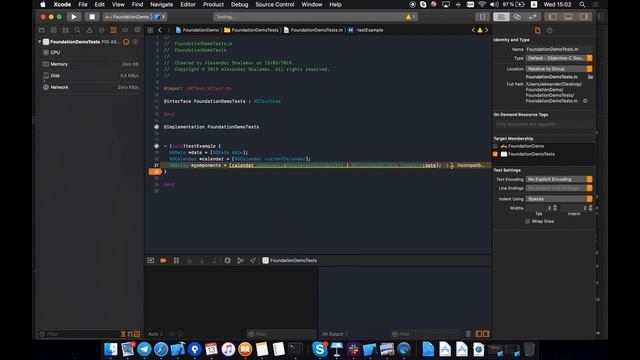This screenshot has height=360, width=640.
Task: Click the Run (play) button in toolbar
Action: click(73, 17)
